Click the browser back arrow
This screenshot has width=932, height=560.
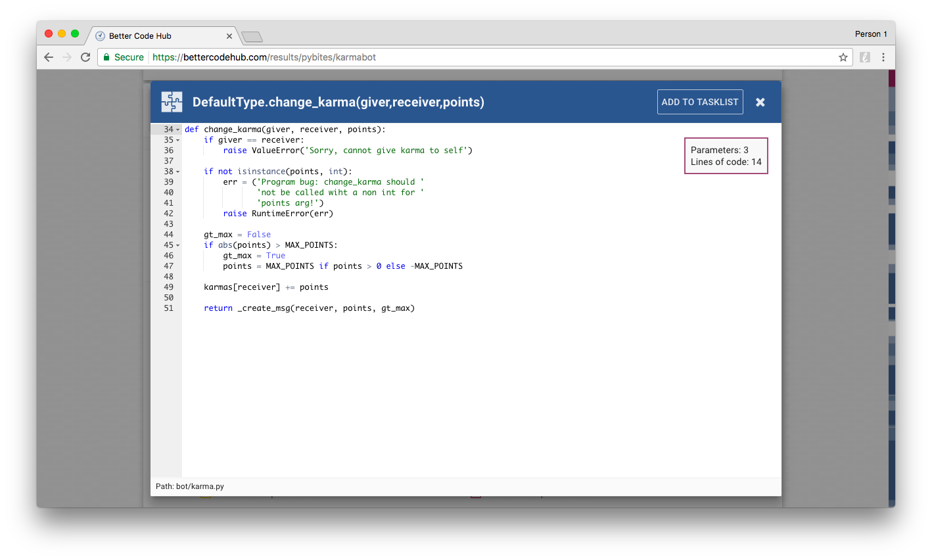point(49,57)
